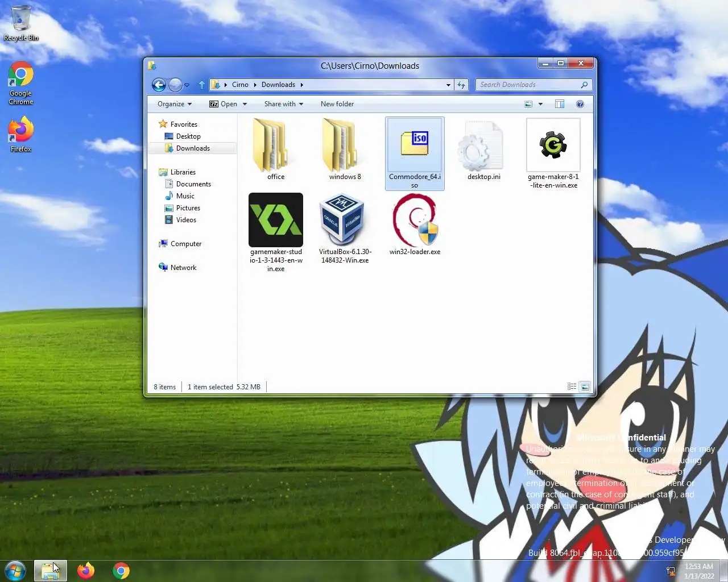Click File Explorer taskbar button
Viewport: 728px width, 582px height.
coord(51,571)
